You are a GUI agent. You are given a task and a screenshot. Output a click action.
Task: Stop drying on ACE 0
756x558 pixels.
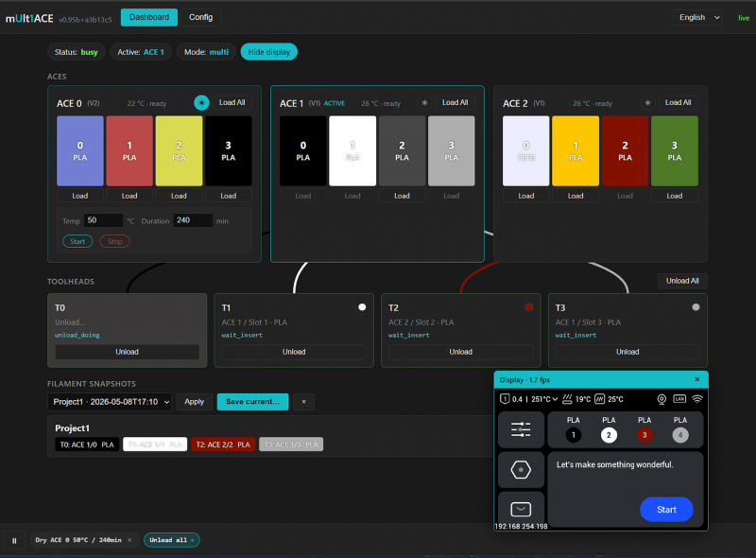click(x=114, y=241)
